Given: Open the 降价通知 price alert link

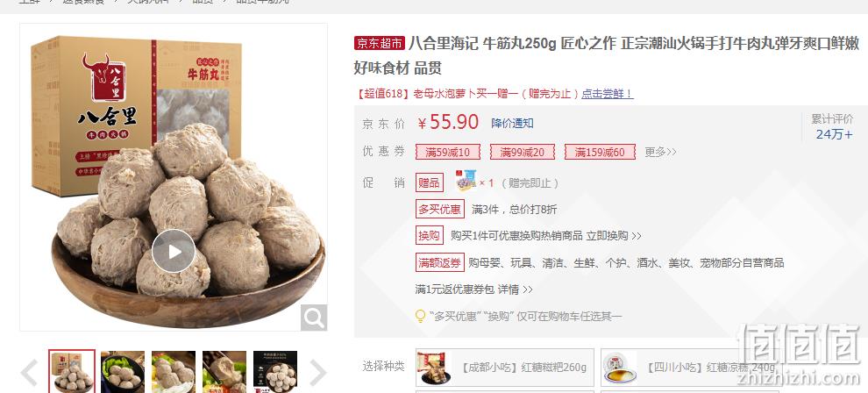Looking at the screenshot, I should pos(512,124).
